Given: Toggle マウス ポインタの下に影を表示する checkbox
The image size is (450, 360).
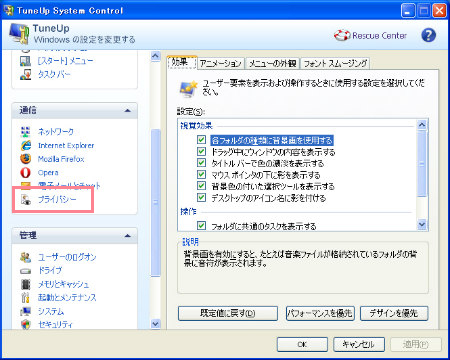Looking at the screenshot, I should coord(201,174).
